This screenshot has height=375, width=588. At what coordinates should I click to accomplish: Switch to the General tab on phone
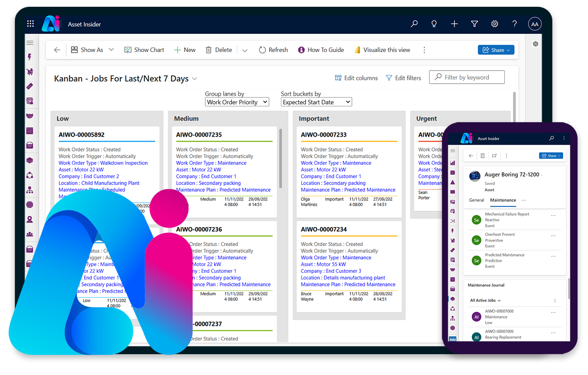[476, 200]
